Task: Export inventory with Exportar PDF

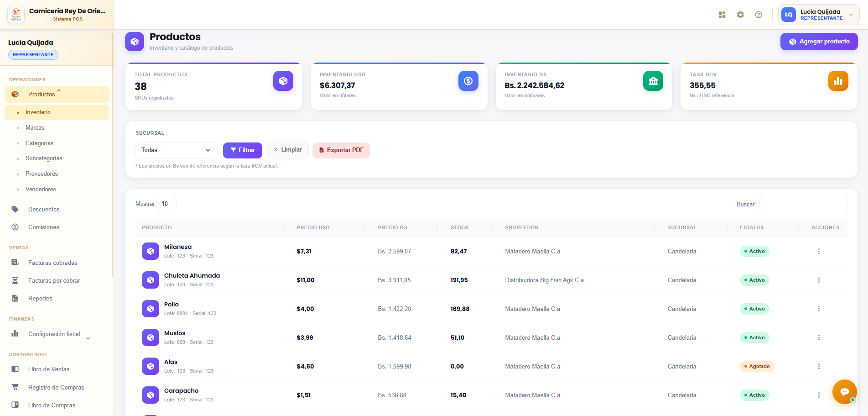Action: pos(341,150)
